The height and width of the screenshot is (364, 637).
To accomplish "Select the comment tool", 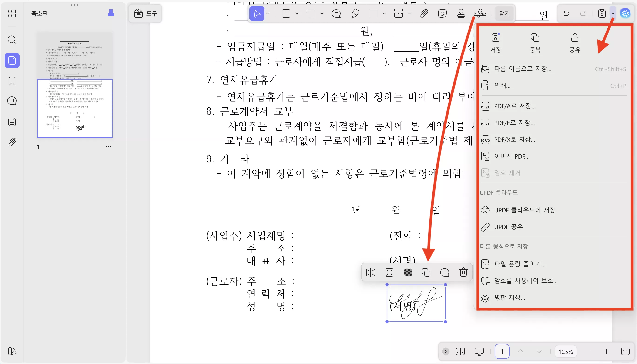I will coord(336,14).
